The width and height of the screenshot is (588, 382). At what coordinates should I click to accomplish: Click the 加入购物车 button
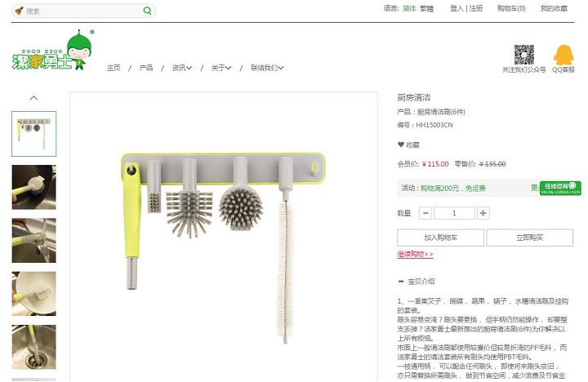coord(441,238)
